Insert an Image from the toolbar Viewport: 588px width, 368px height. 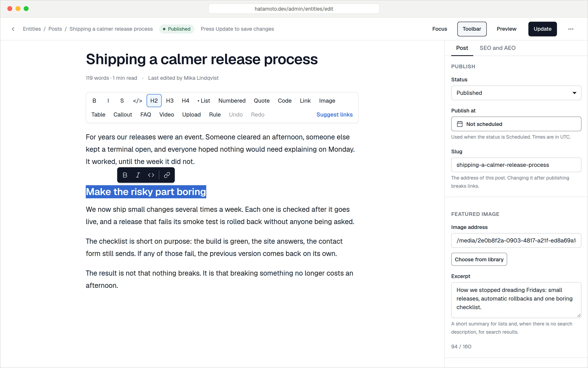point(327,101)
